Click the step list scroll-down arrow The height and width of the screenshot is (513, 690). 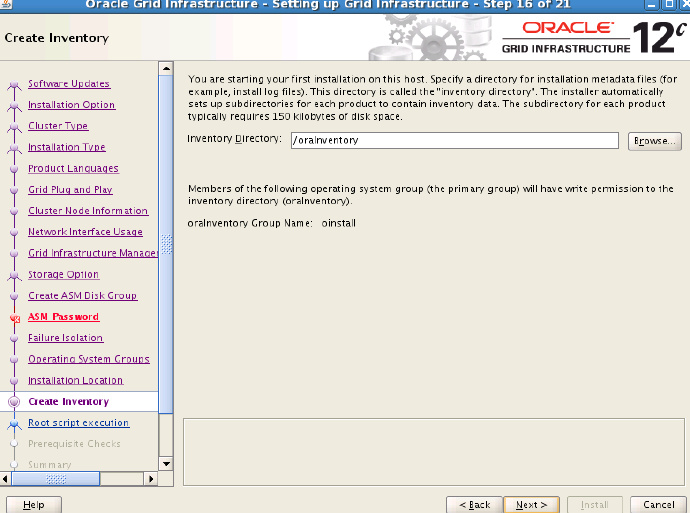[166, 463]
